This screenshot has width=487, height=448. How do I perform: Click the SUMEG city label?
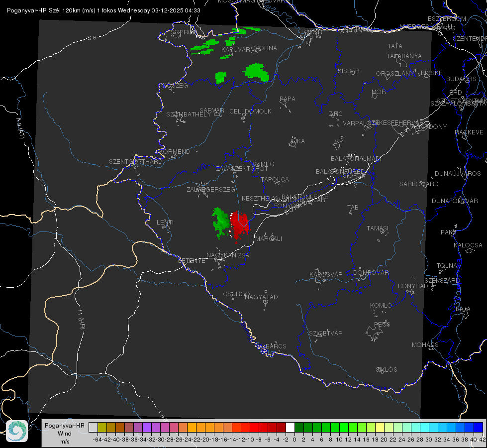263,164
